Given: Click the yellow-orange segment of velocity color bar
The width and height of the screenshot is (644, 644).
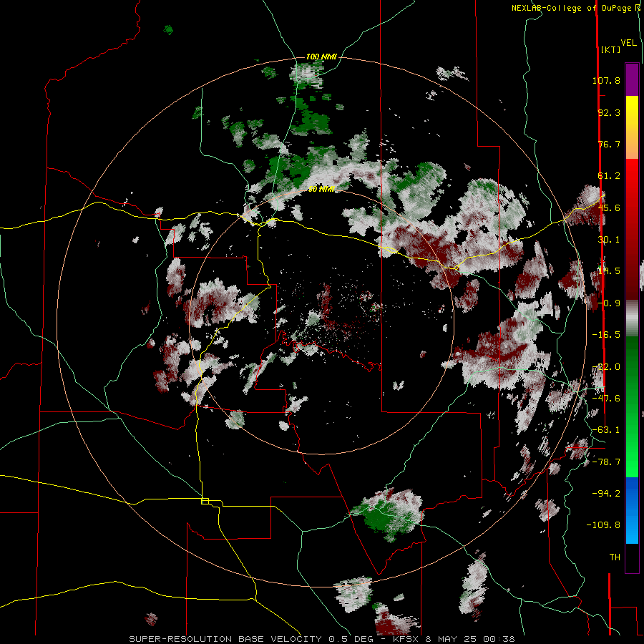Looking at the screenshot, I should tap(632, 127).
